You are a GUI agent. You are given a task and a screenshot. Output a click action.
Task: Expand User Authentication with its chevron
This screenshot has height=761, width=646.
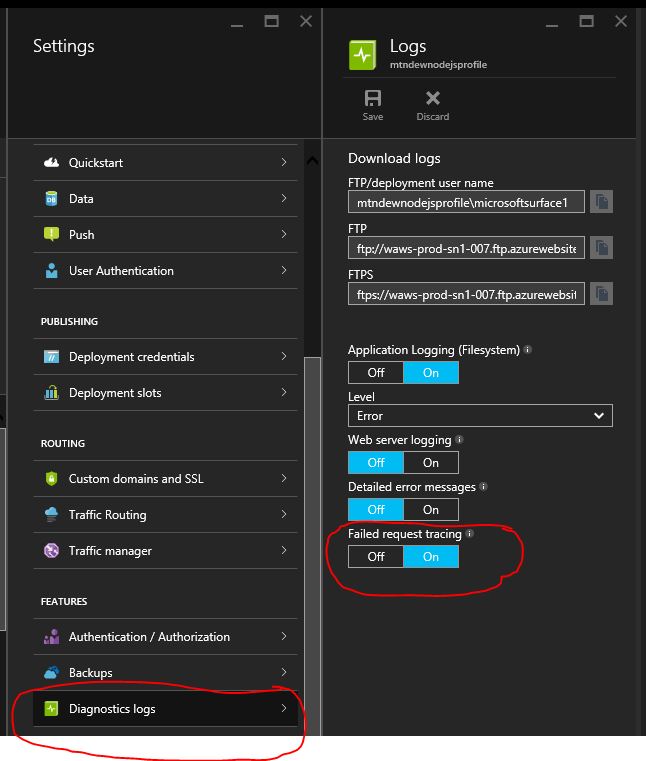(284, 270)
